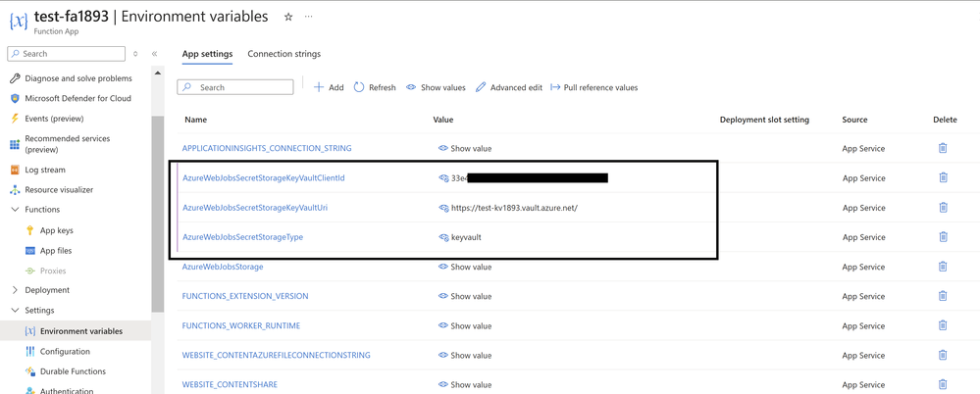The image size is (980, 394).
Task: Delete WEBSITE_CONTENTSHARE with trash icon
Action: 943,384
